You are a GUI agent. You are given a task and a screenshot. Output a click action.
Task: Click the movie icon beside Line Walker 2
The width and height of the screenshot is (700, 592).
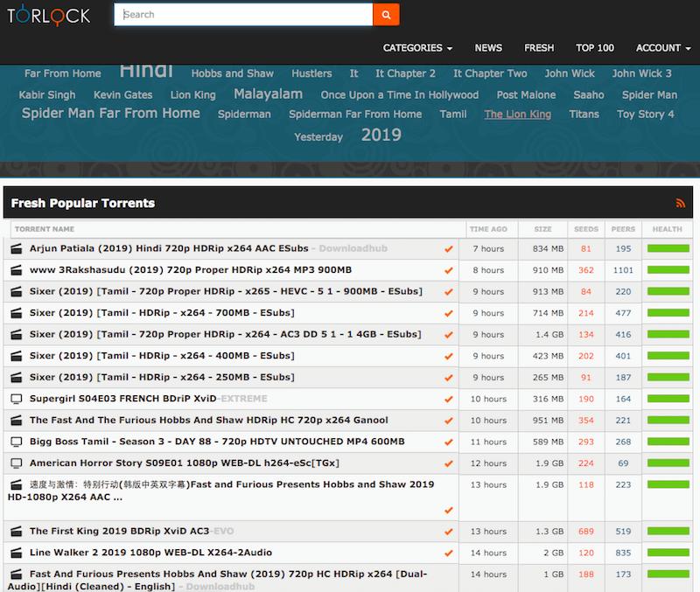[x=16, y=553]
